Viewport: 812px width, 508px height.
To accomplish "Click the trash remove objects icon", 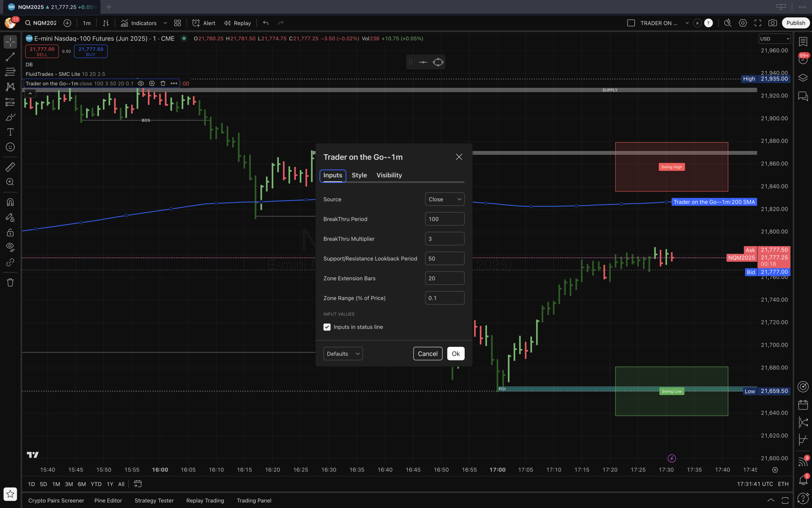I will [10, 283].
